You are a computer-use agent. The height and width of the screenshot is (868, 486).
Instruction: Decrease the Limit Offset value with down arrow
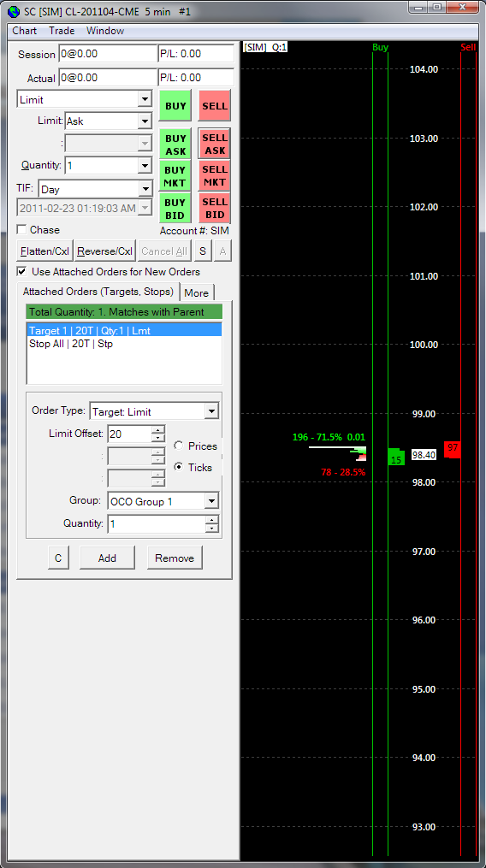(158, 438)
